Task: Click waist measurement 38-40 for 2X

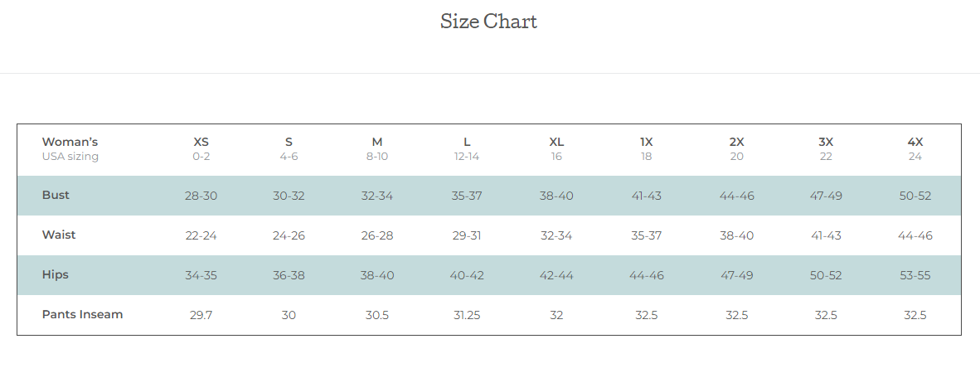Action: [736, 236]
